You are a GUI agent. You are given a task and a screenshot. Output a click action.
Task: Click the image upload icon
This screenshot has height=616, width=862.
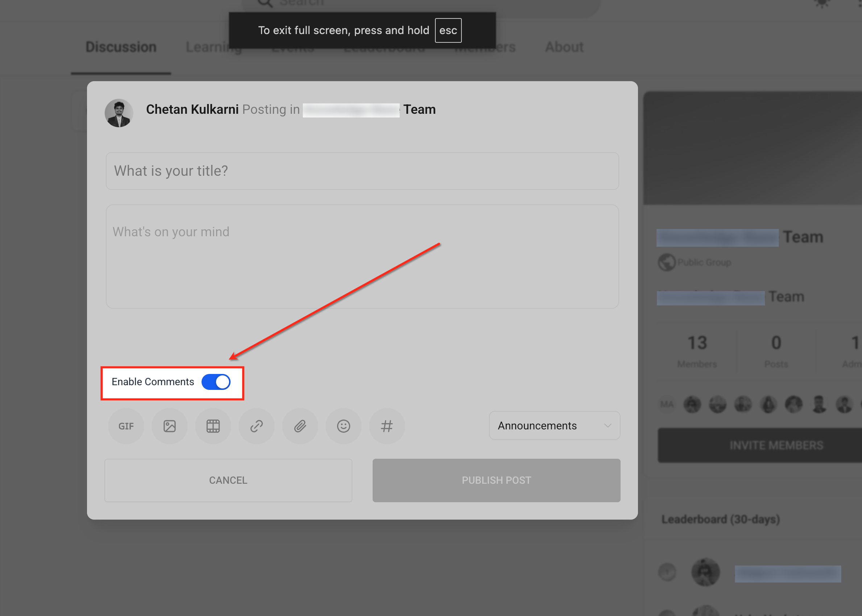(170, 426)
